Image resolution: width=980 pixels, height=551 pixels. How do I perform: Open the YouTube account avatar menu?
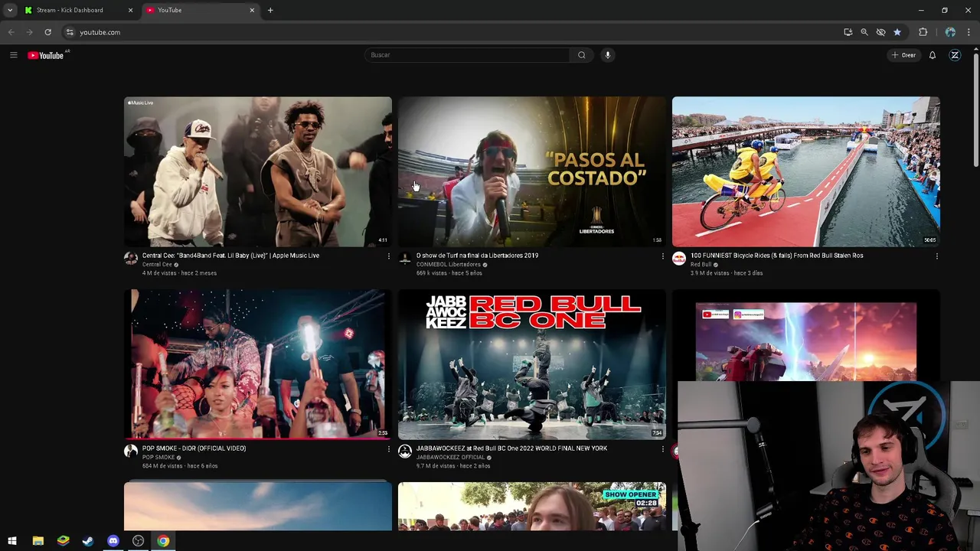pyautogui.click(x=955, y=55)
